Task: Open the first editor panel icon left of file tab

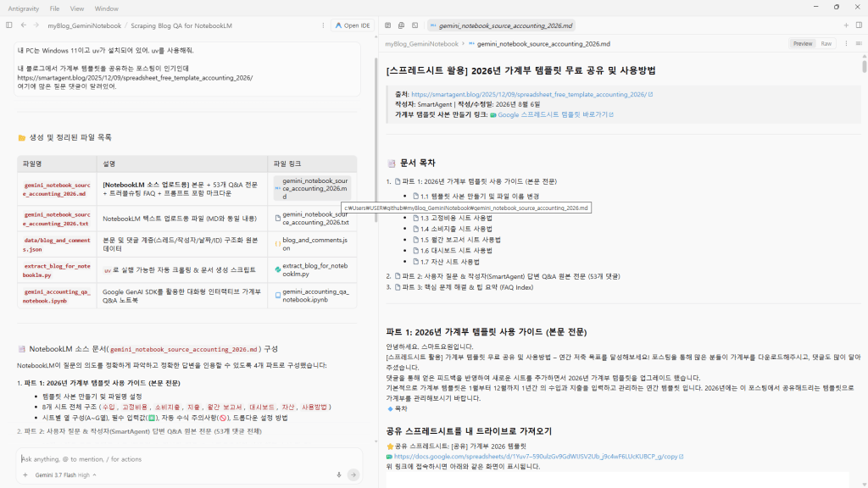Action: [x=387, y=25]
